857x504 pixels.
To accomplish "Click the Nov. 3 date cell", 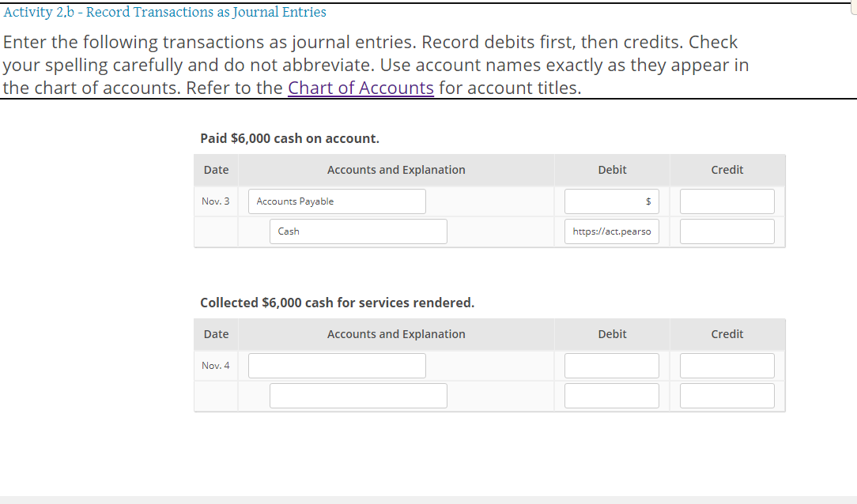I will coord(216,201).
